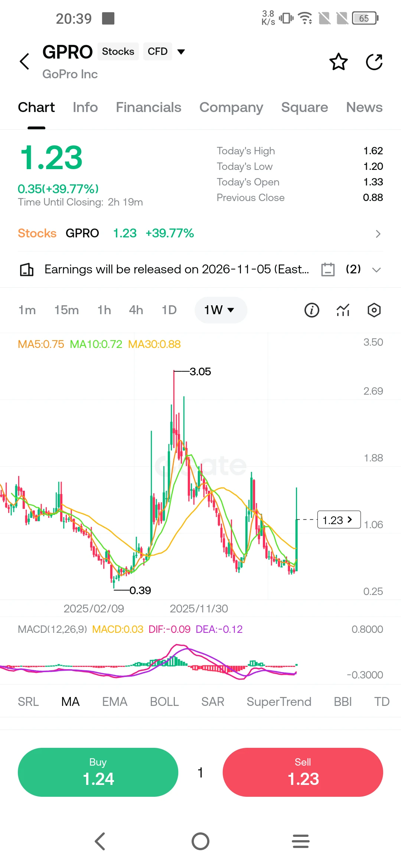
Task: Select the 4h timeframe
Action: (x=136, y=310)
